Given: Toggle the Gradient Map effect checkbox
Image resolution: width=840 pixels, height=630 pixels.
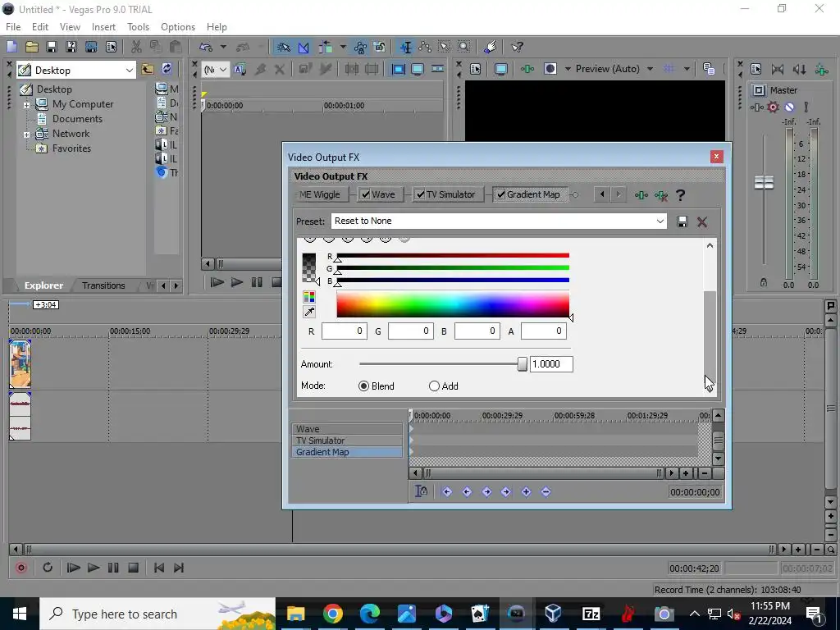Looking at the screenshot, I should click(500, 194).
